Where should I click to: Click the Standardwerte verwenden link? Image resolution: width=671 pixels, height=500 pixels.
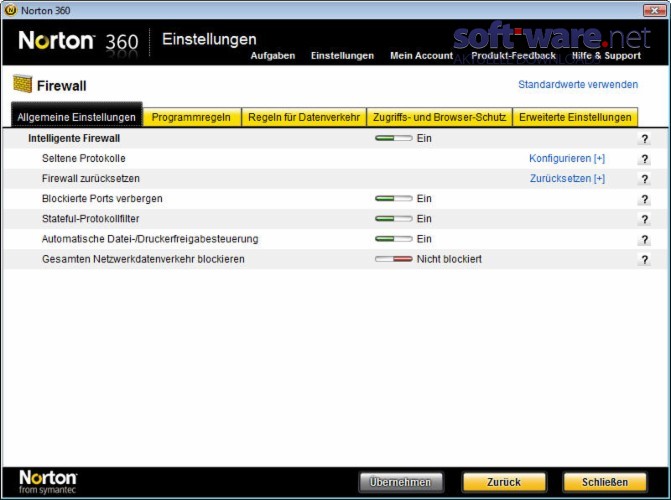pos(578,84)
